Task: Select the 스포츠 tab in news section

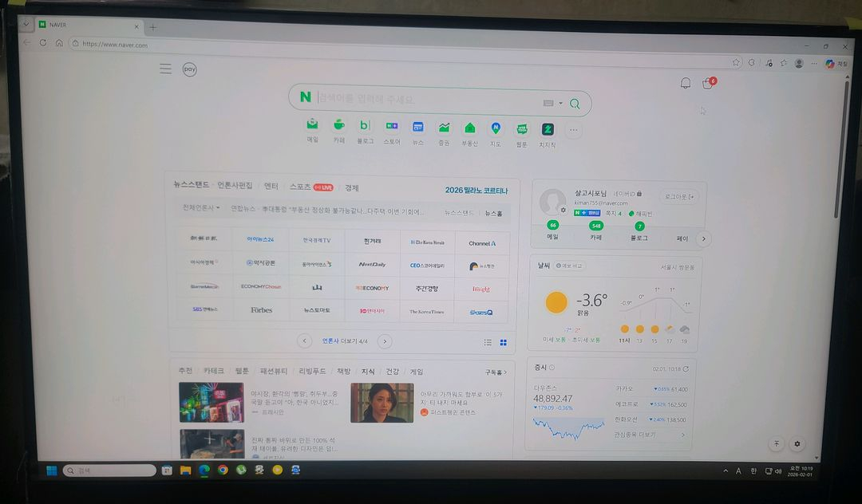Action: click(x=300, y=187)
